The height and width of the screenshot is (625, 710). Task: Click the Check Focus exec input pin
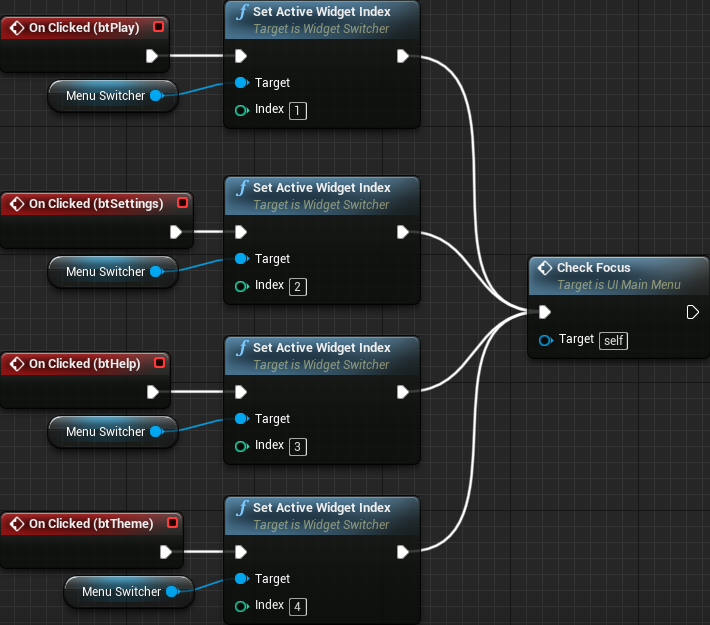tap(545, 312)
